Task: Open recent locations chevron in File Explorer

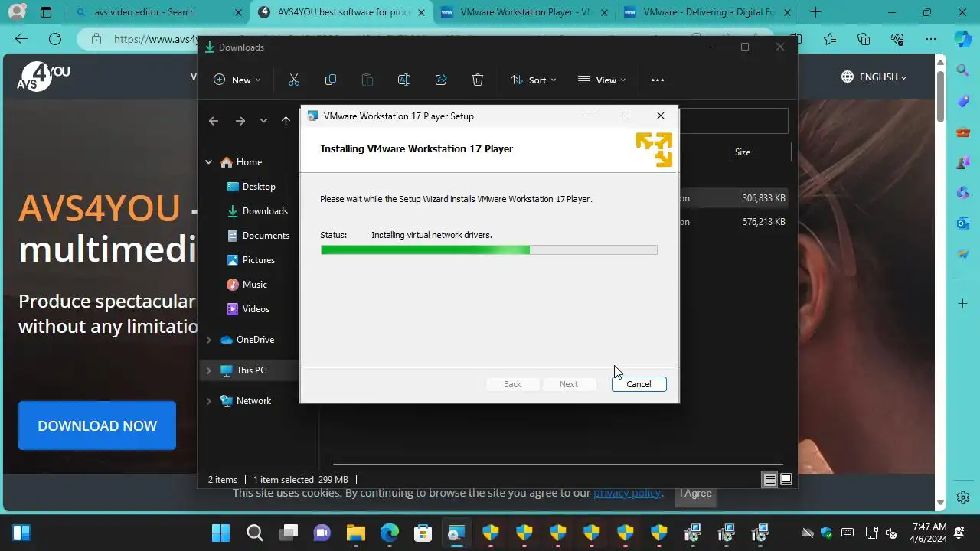Action: [x=263, y=121]
